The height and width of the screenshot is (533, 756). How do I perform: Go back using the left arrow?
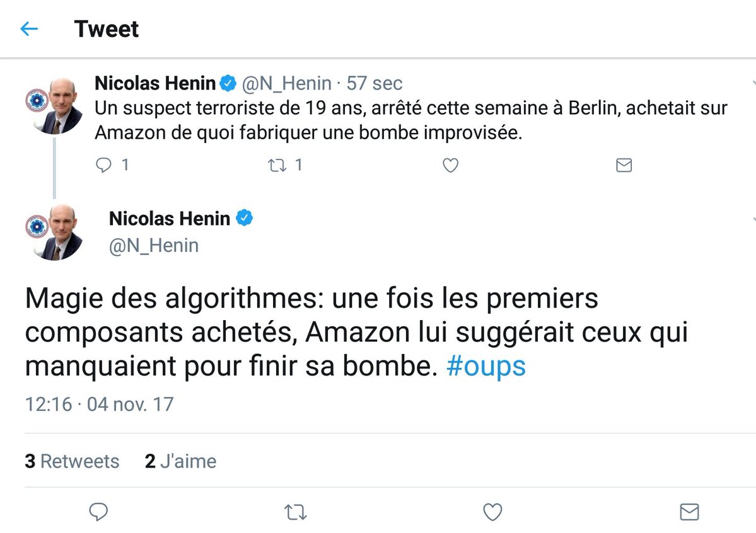(x=29, y=29)
